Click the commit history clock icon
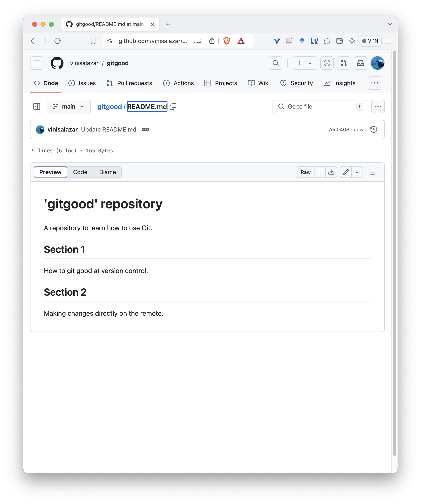Viewport: 421px width, 504px height. 373,129
